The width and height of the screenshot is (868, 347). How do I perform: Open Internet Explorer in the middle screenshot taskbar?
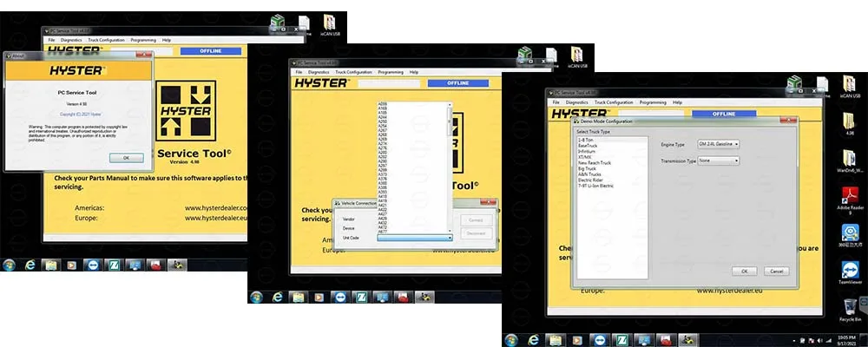point(278,298)
